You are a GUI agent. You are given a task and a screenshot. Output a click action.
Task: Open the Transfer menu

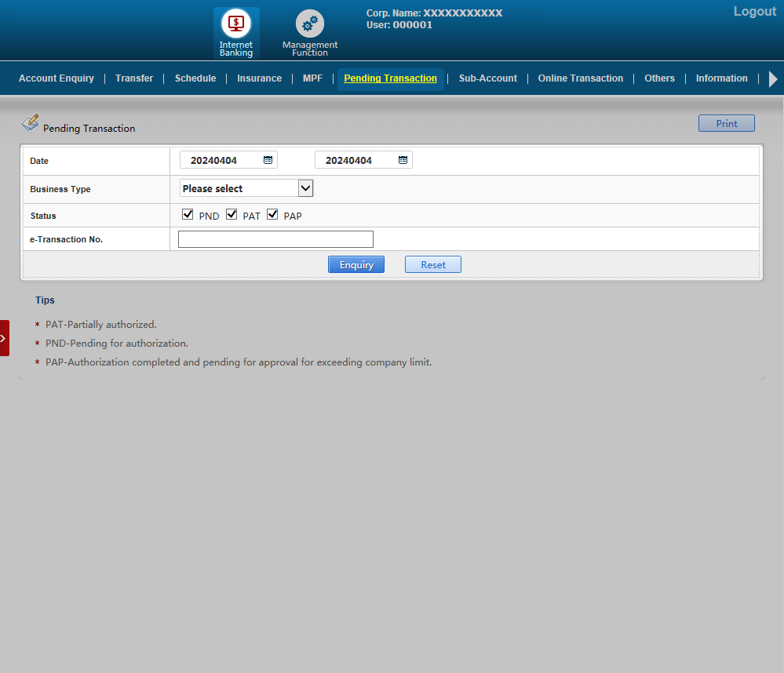pyautogui.click(x=134, y=78)
